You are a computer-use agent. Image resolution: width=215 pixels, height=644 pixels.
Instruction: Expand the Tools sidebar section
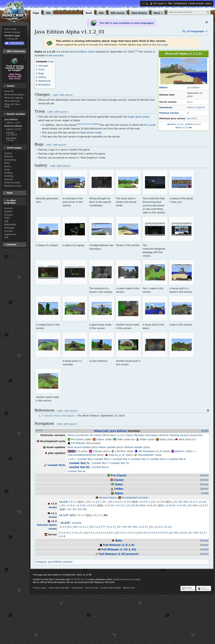point(15,193)
